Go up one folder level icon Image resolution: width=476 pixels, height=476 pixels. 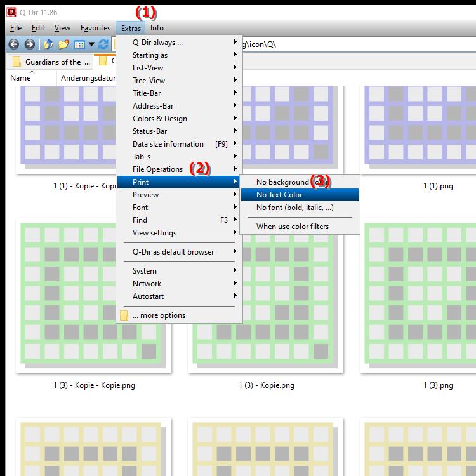coord(49,44)
